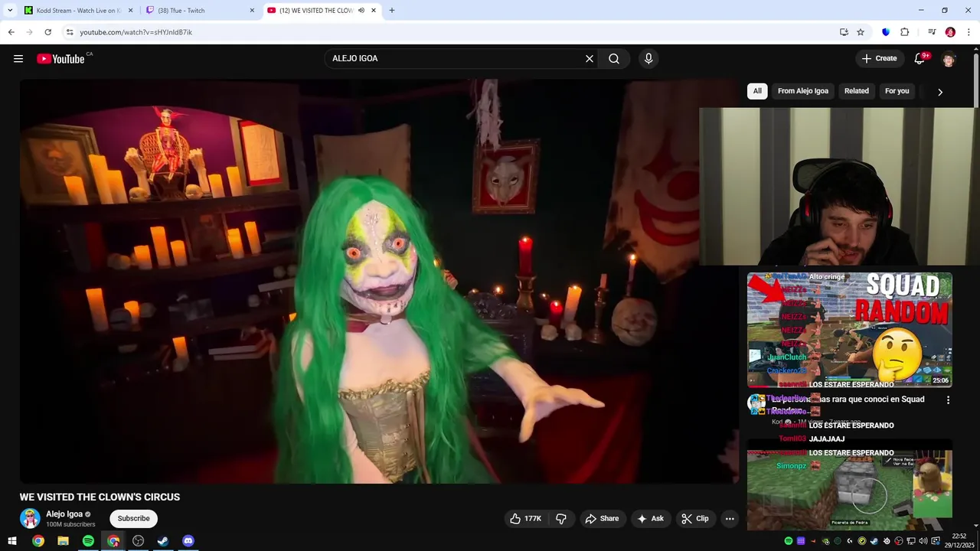This screenshot has height=551, width=980.
Task: Select the From Alejo Igoa chip
Action: pyautogui.click(x=803, y=91)
